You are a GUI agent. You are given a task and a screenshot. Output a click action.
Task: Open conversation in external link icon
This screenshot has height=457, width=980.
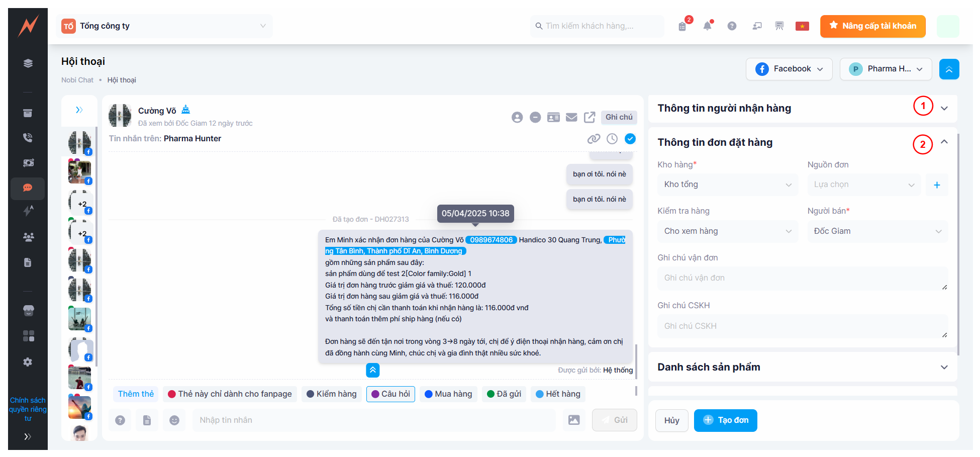[x=590, y=117]
